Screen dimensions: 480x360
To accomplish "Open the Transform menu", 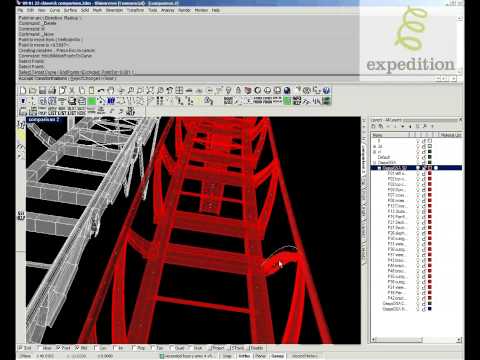I will (135, 10).
